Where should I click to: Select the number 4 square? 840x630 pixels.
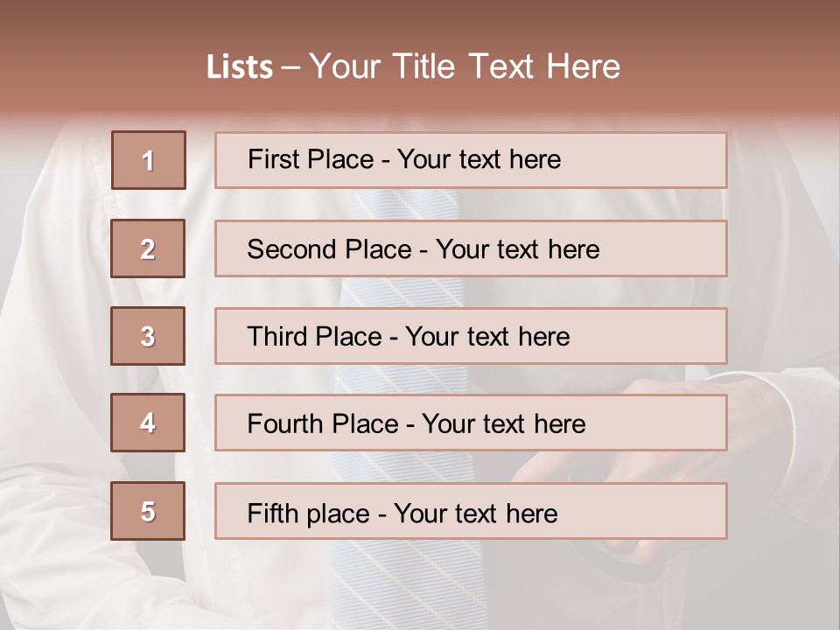coord(148,423)
